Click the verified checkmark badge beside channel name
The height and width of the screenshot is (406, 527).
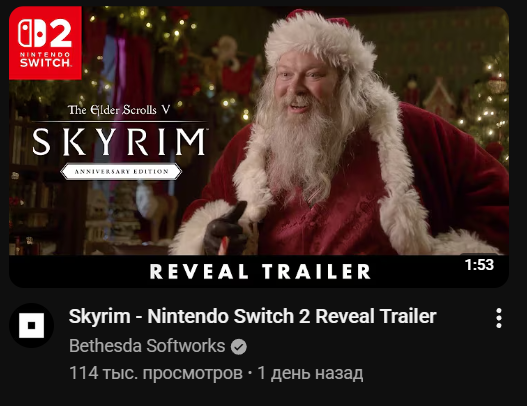click(239, 347)
